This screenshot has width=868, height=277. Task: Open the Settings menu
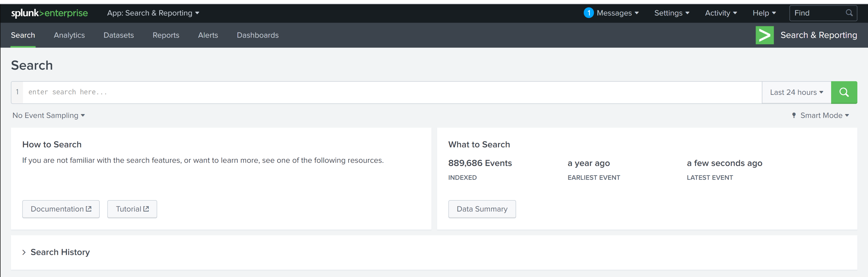672,13
